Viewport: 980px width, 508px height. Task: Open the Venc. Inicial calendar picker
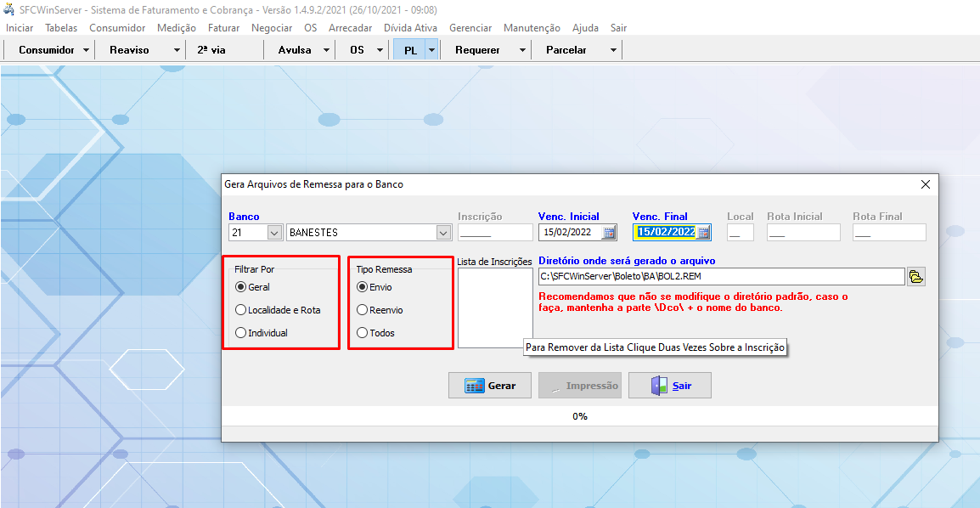tap(610, 233)
